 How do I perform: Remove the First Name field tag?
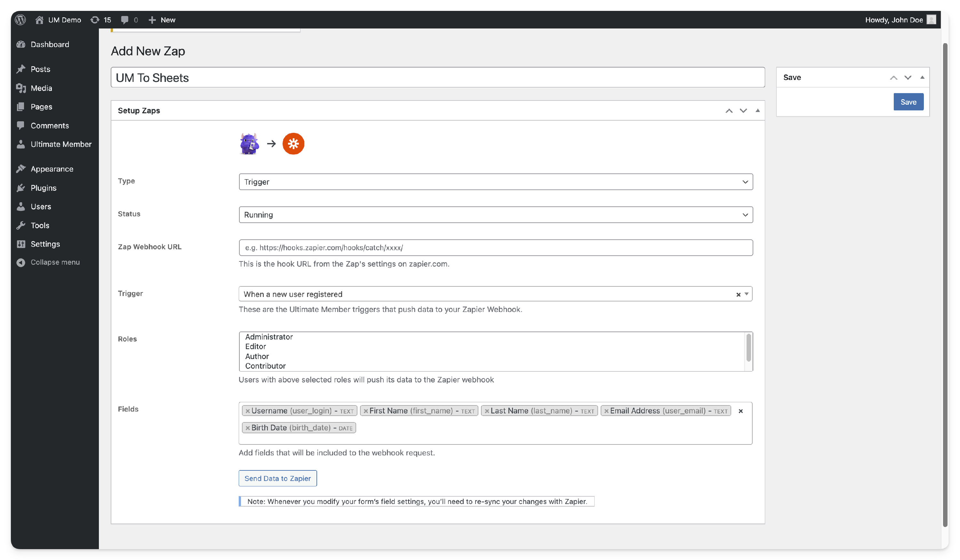(x=365, y=411)
